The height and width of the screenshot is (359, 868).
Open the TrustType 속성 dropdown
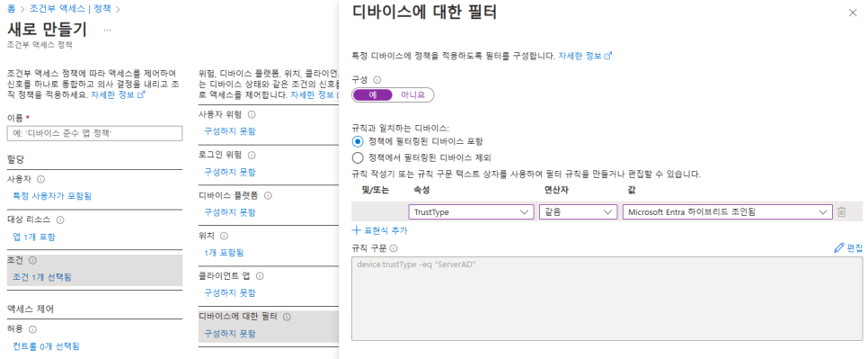tap(471, 212)
